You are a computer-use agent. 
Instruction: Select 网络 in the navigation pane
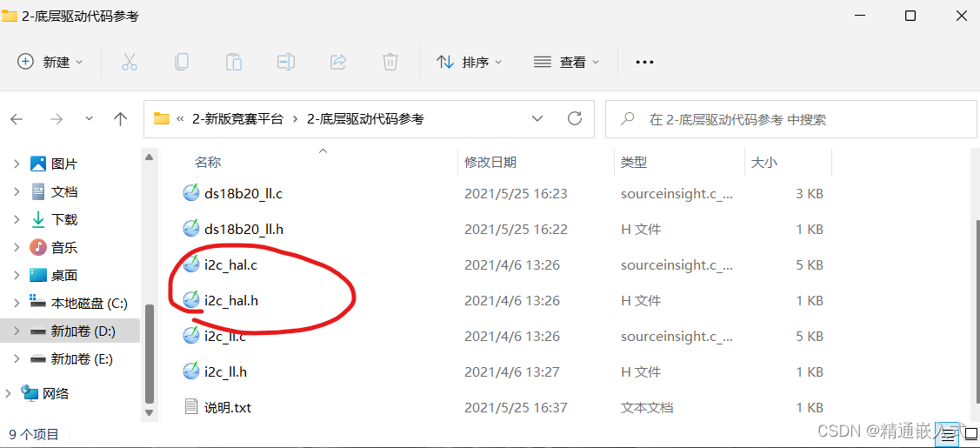56,394
